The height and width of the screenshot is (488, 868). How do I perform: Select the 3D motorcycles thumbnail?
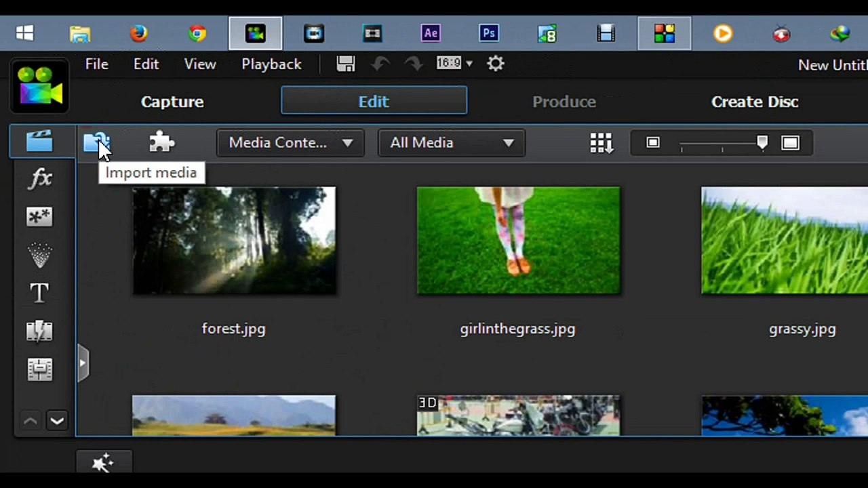[518, 415]
